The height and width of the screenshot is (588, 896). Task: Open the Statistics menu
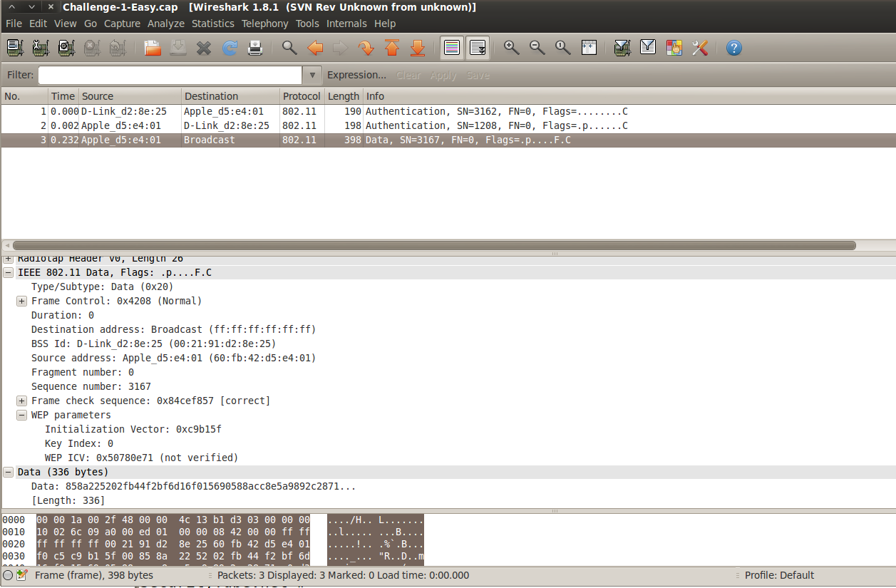coord(212,24)
